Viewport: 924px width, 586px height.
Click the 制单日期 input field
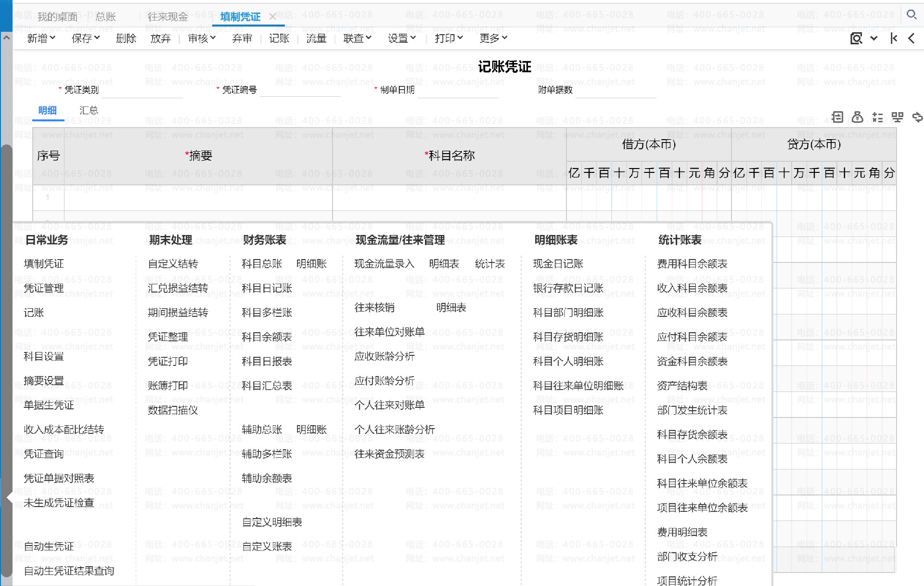457,90
